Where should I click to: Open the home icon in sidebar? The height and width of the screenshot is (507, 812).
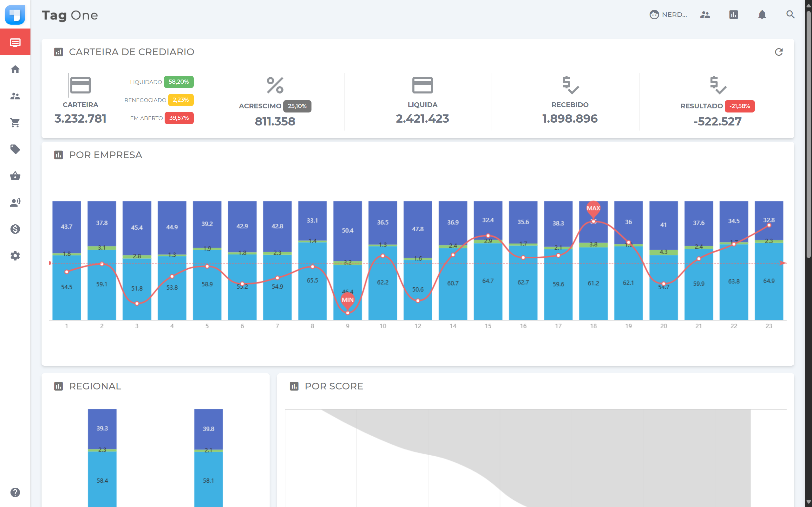click(x=15, y=69)
